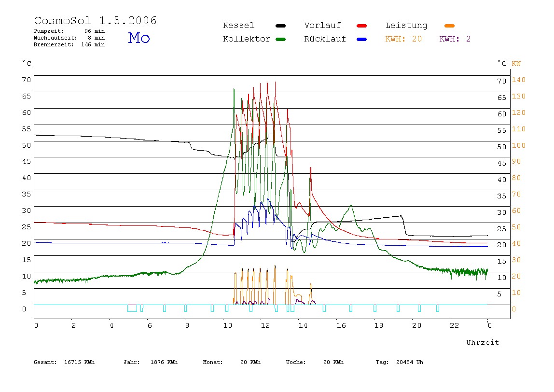Image resolution: width=554 pixels, height=392 pixels.
Task: Click the "Woche:" label
Action: (296, 362)
